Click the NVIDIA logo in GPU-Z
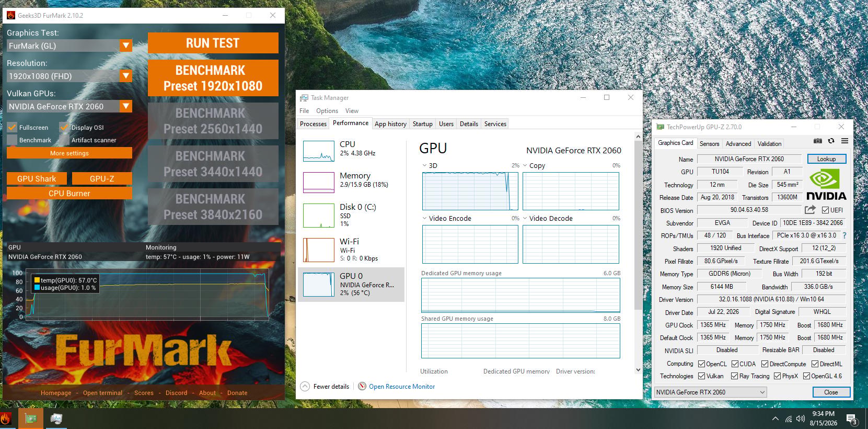 (x=826, y=185)
